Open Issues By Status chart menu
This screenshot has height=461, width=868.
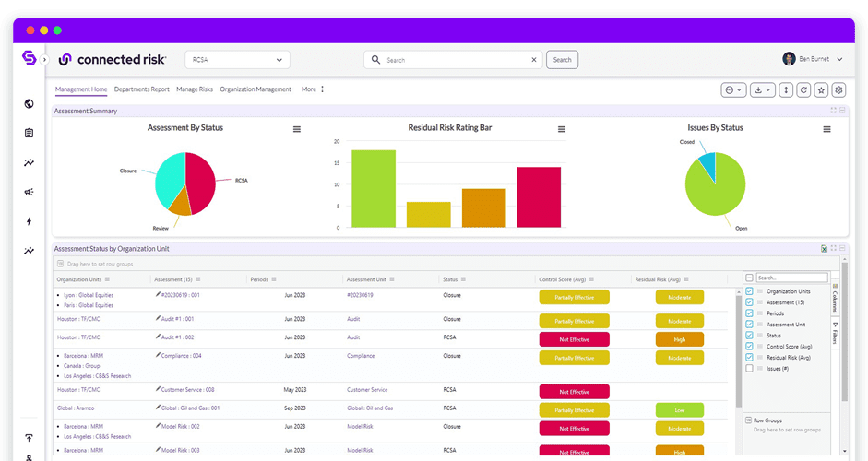tap(826, 129)
